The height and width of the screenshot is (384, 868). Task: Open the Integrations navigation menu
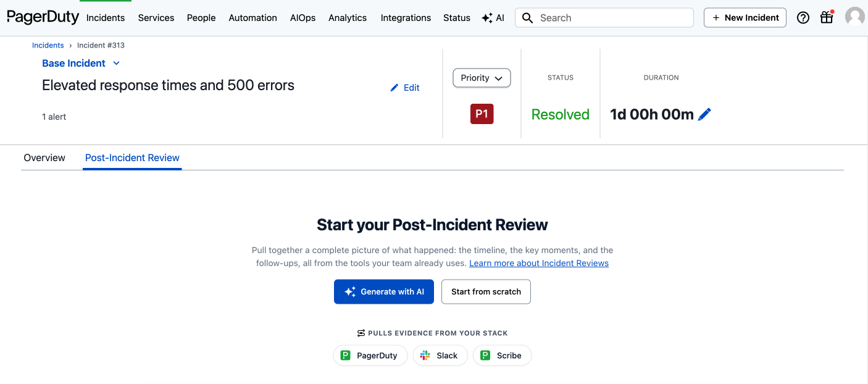406,18
